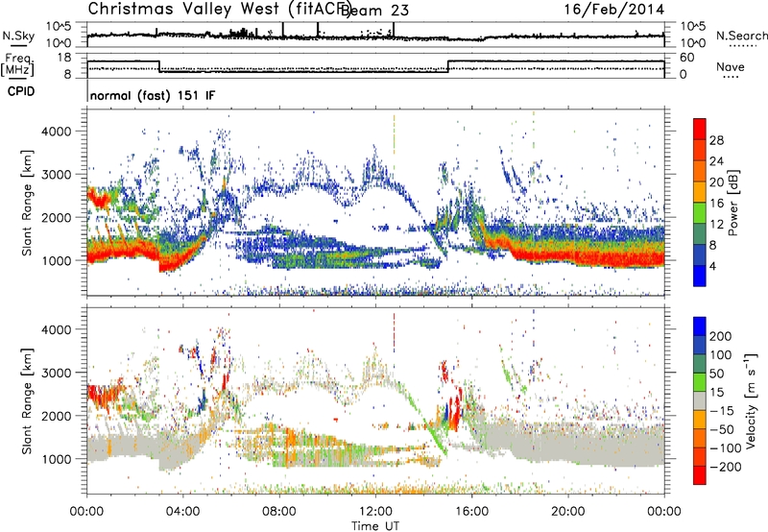This screenshot has width=768, height=532.
Task: Click the '1000' range tick on the velocity panel
Action: point(56,459)
